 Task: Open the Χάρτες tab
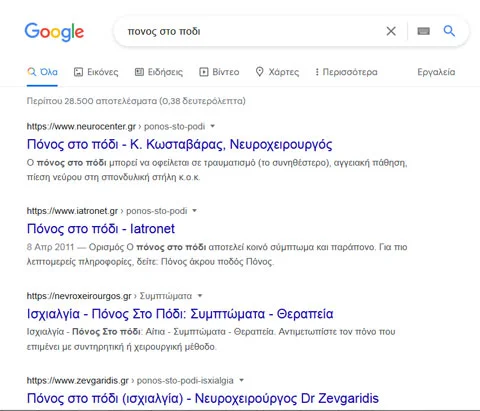[x=277, y=72]
